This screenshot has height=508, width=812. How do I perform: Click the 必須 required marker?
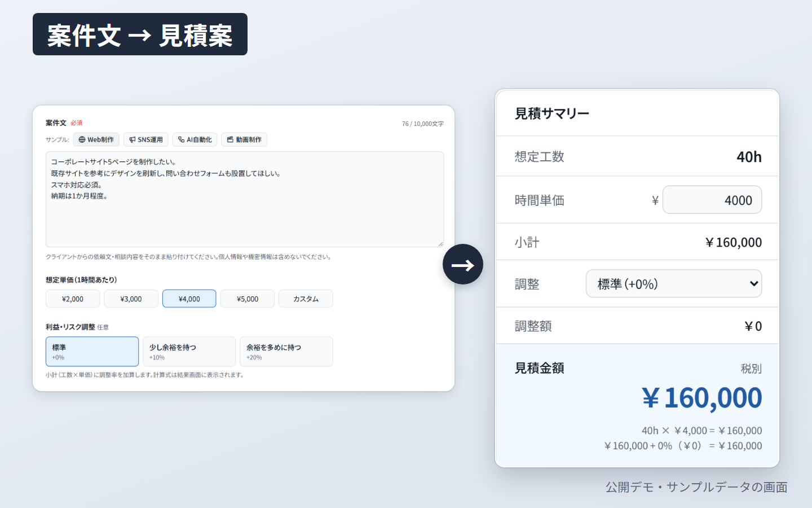tap(77, 122)
